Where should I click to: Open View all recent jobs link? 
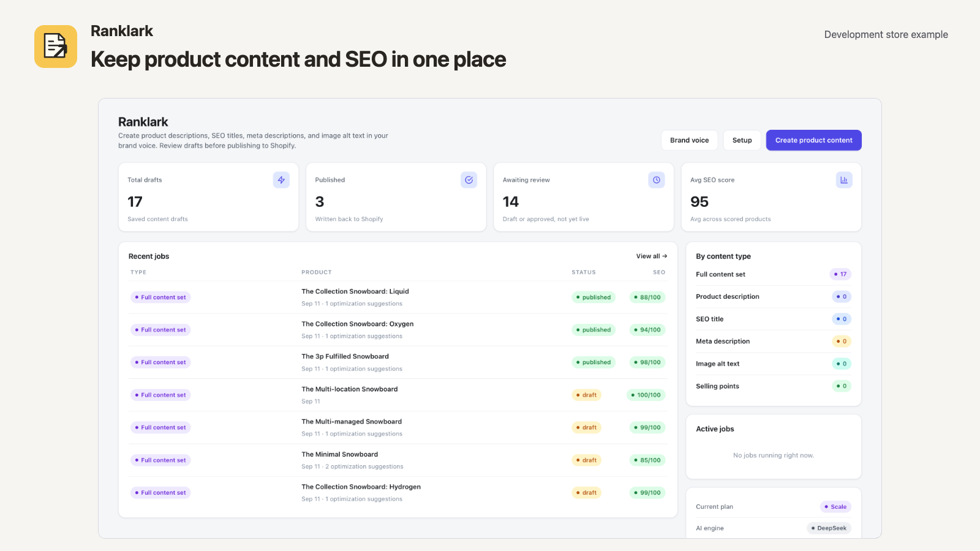[x=652, y=257]
